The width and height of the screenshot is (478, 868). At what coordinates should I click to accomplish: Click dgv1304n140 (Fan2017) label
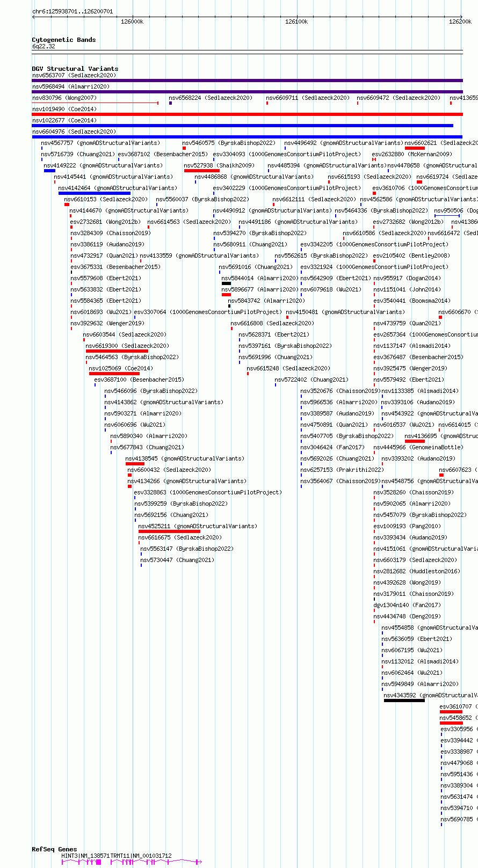click(x=407, y=605)
